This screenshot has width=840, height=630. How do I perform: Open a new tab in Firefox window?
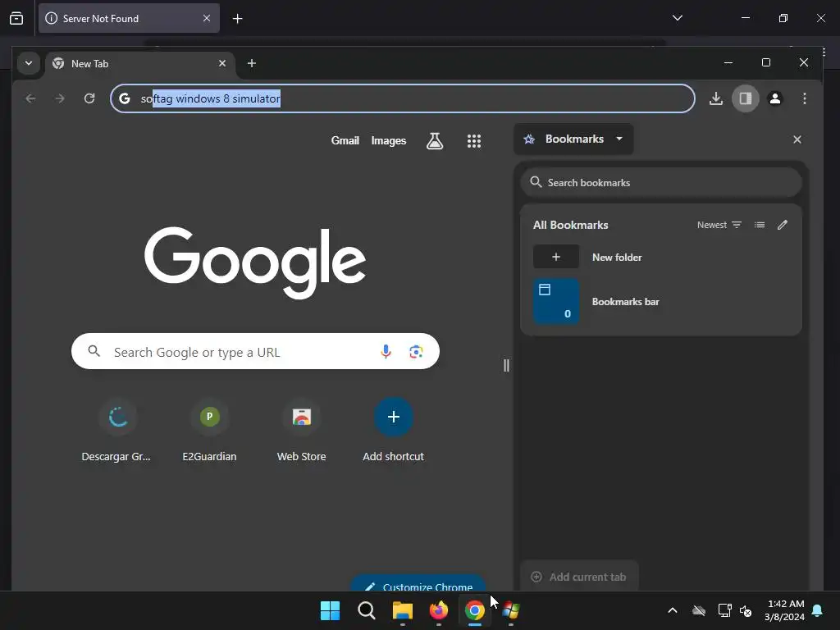point(237,19)
